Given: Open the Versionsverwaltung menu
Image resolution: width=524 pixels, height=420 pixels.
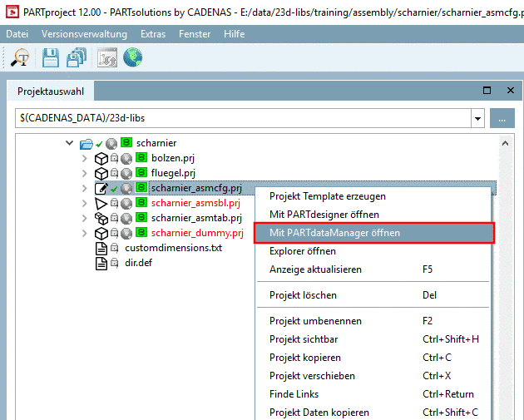Looking at the screenshot, I should [84, 34].
